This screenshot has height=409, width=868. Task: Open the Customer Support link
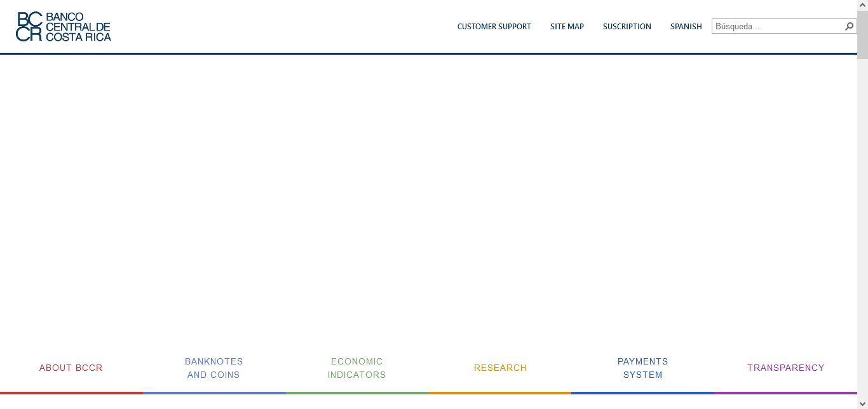(494, 27)
